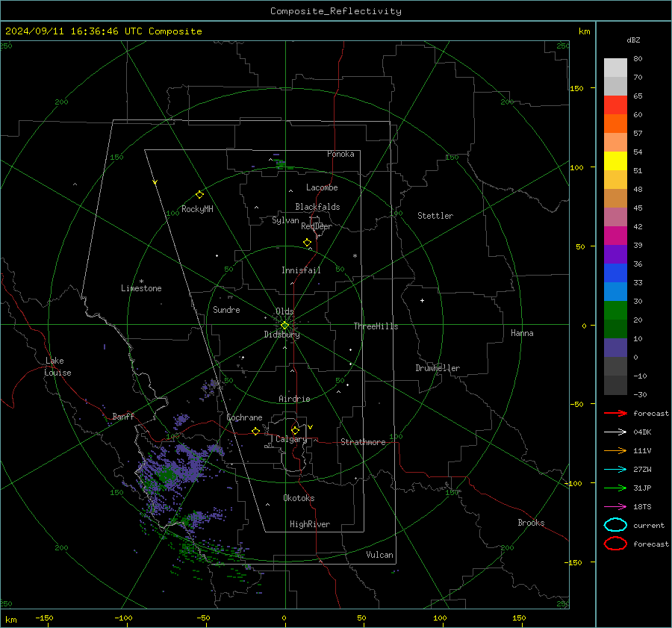Click the Innisfail label
The width and height of the screenshot is (672, 628).
coord(301,270)
